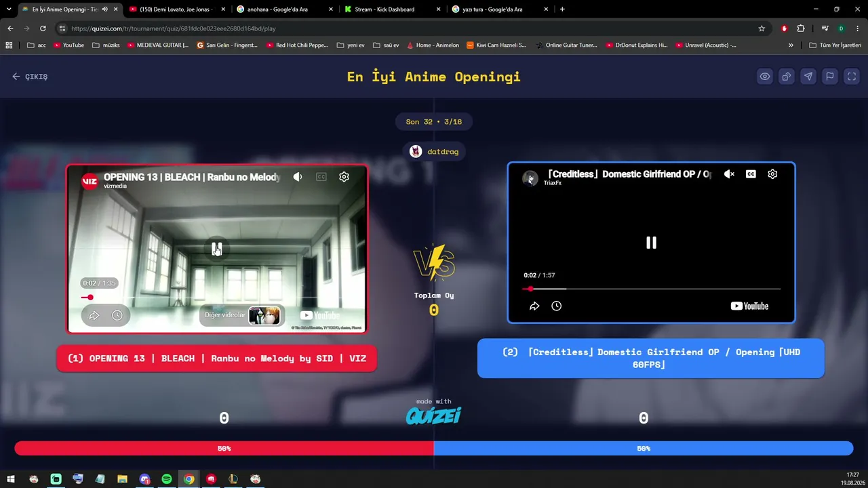Toggle the eye visibility icon in header
The height and width of the screenshot is (488, 868).
coord(765,77)
